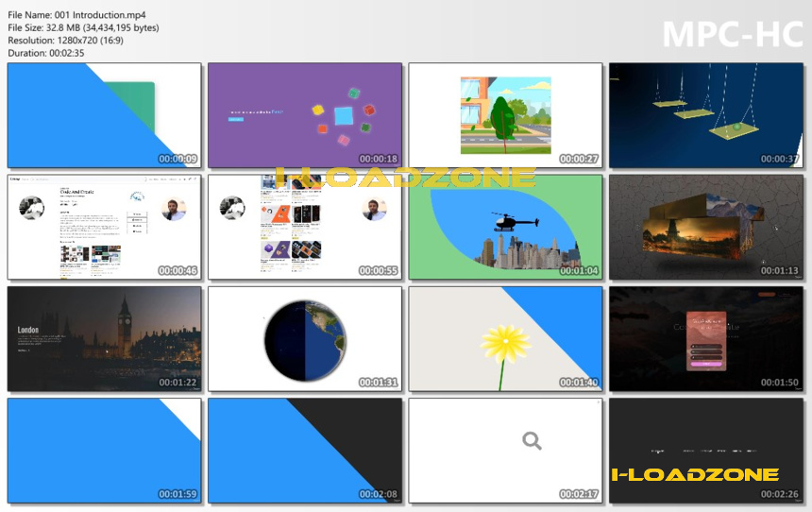Click the Duration 00:02:35 line
This screenshot has height=512, width=812.
coord(45,53)
